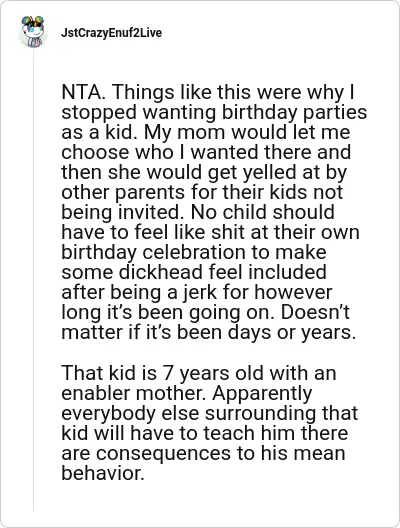The image size is (400, 528).
Task: Click the line 'long it's been going on. Doesn't'
Action: tap(205, 312)
